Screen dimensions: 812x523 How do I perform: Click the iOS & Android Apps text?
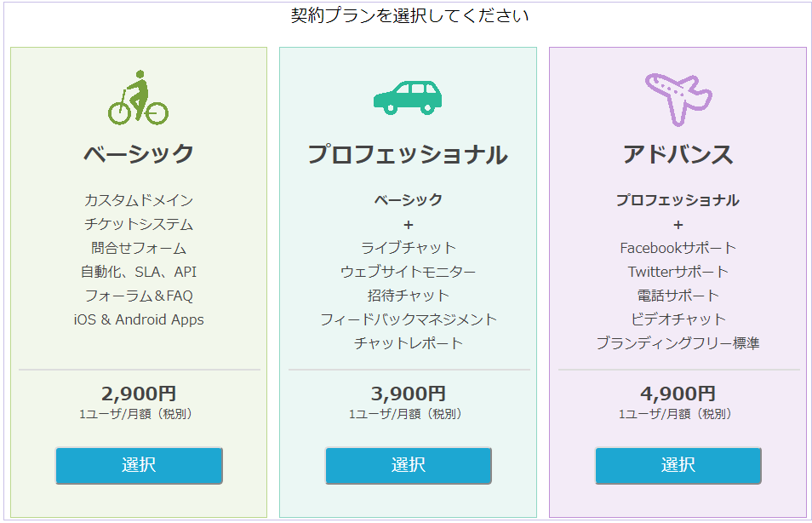click(139, 319)
